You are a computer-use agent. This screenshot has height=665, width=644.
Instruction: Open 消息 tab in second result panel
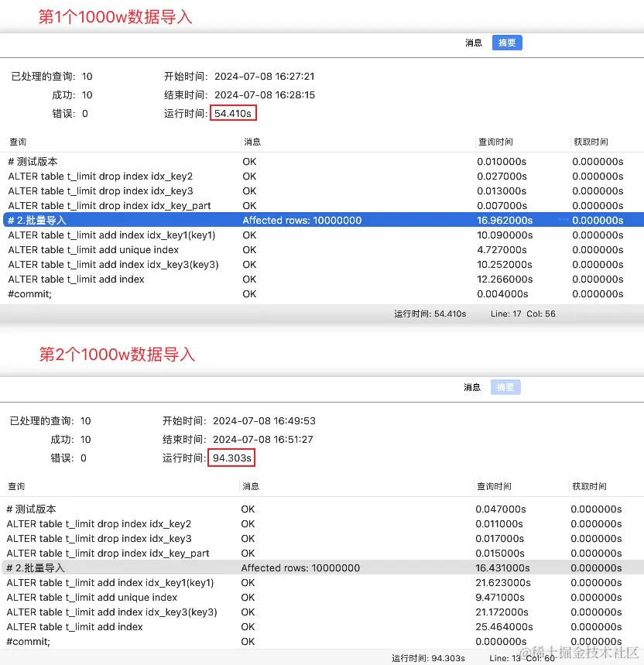tap(472, 387)
